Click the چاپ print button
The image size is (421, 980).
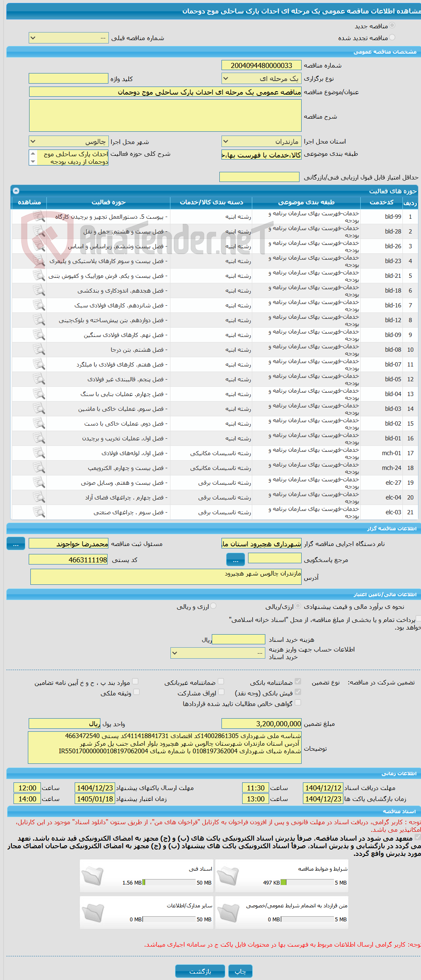(x=240, y=971)
